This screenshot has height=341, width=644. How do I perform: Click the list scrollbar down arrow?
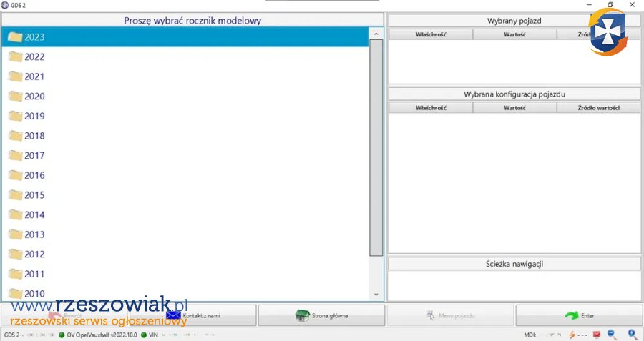(376, 294)
